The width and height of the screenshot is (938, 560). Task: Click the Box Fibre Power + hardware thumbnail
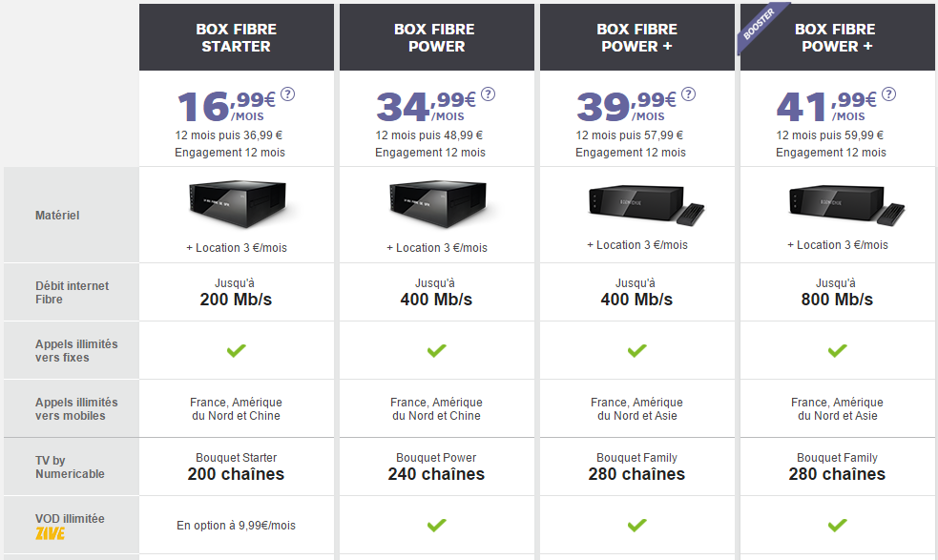[x=636, y=202]
